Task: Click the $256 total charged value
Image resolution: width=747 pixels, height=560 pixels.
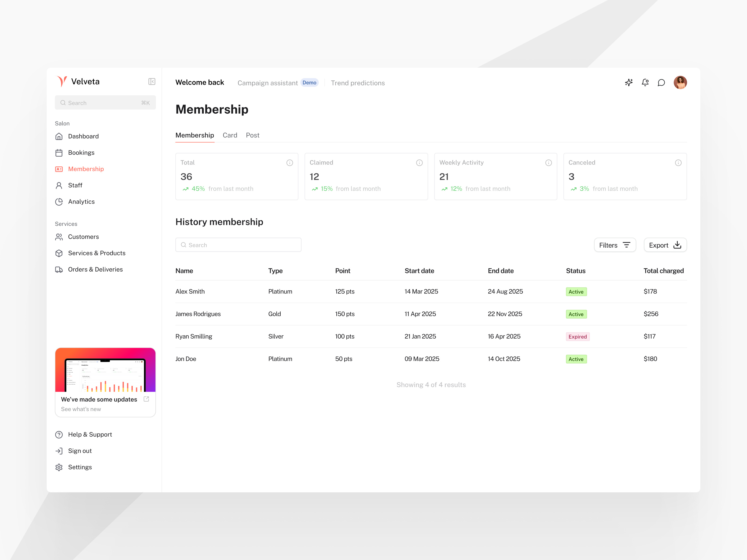Action: point(651,314)
